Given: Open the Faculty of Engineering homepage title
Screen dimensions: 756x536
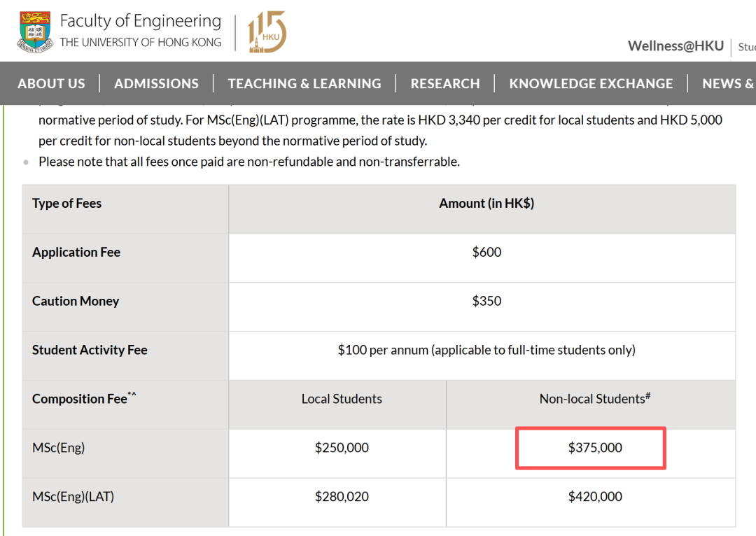Looking at the screenshot, I should 140,22.
